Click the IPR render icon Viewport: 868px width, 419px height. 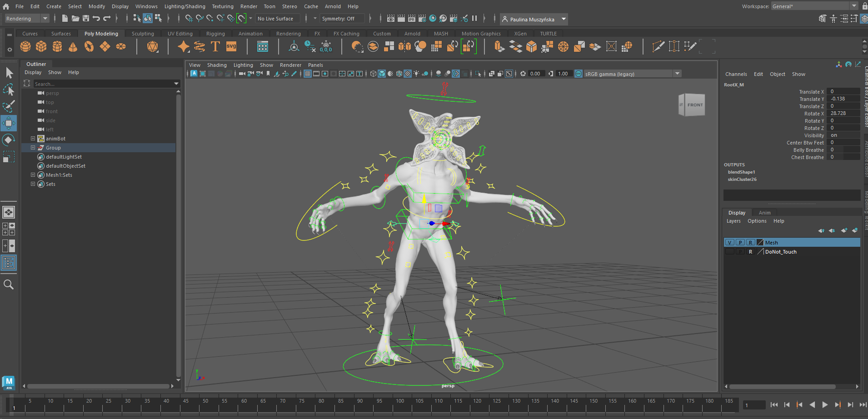click(x=412, y=19)
